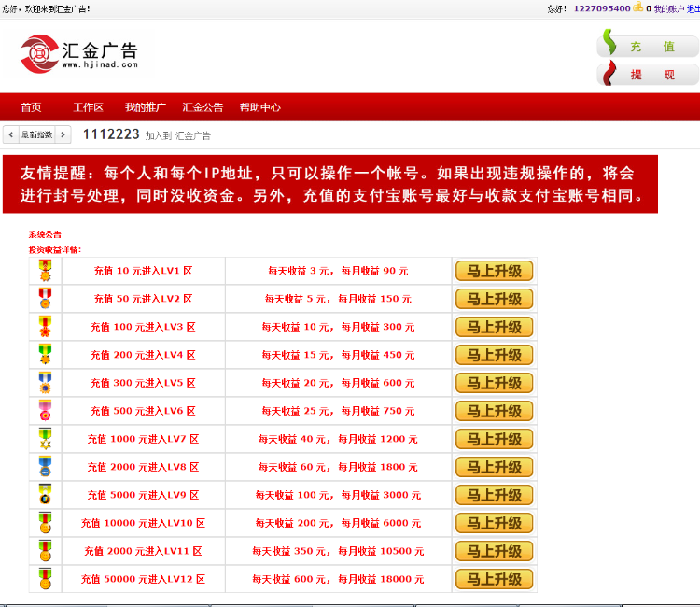Click the 投资收益详情 heading

(x=55, y=249)
